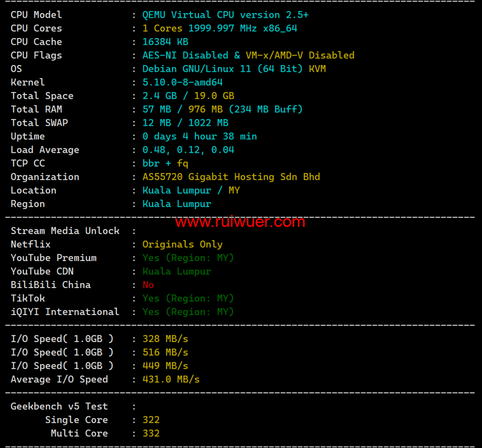Click the Netflix Originals Only result
The height and width of the screenshot is (448, 482).
tap(182, 244)
